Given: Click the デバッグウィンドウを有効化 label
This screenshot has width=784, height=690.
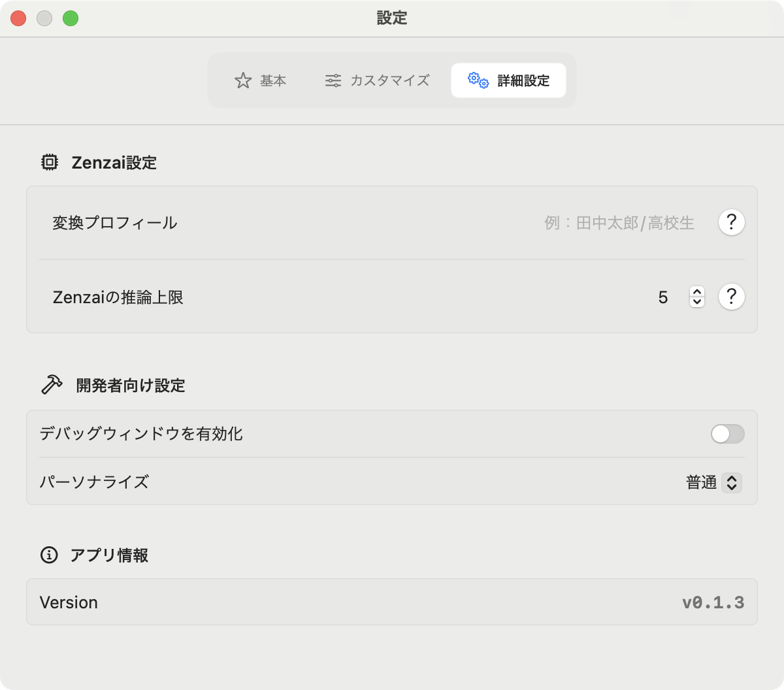Looking at the screenshot, I should point(141,434).
